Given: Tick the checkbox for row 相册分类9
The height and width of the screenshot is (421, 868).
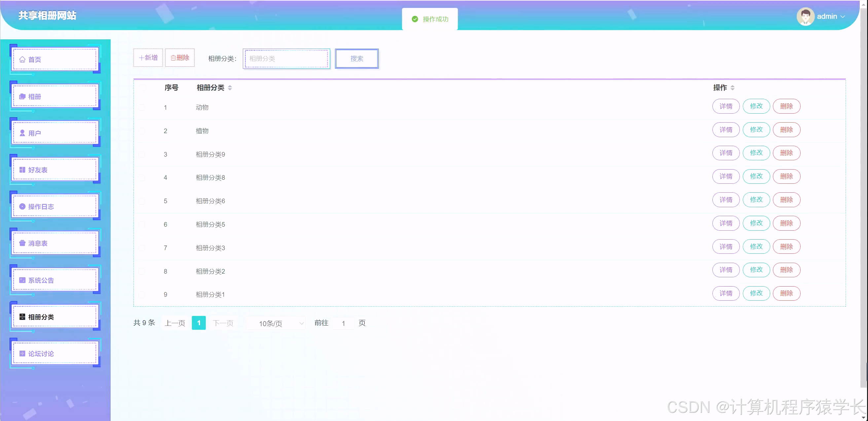Looking at the screenshot, I should tap(142, 154).
